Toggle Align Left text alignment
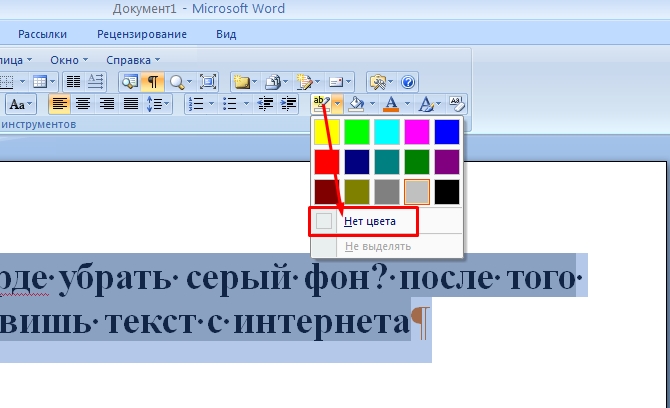Image resolution: width=670 pixels, height=408 pixels. pyautogui.click(x=59, y=103)
